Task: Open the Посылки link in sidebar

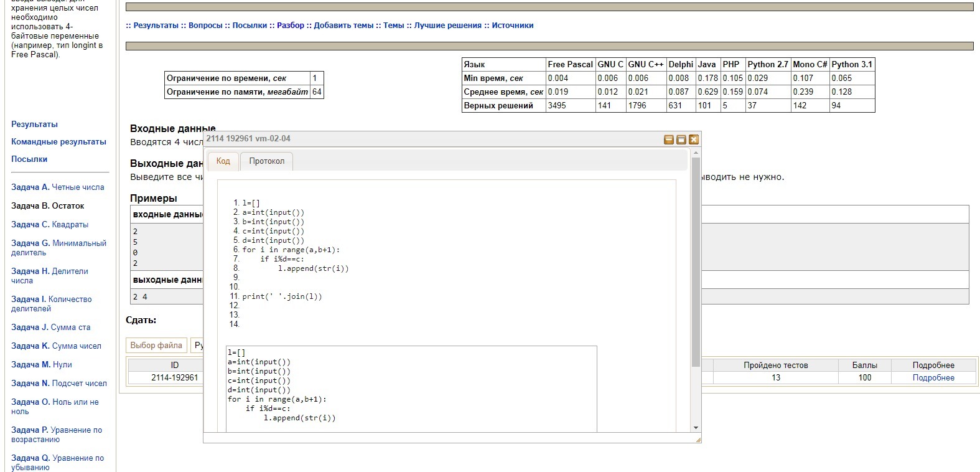Action: tap(29, 159)
